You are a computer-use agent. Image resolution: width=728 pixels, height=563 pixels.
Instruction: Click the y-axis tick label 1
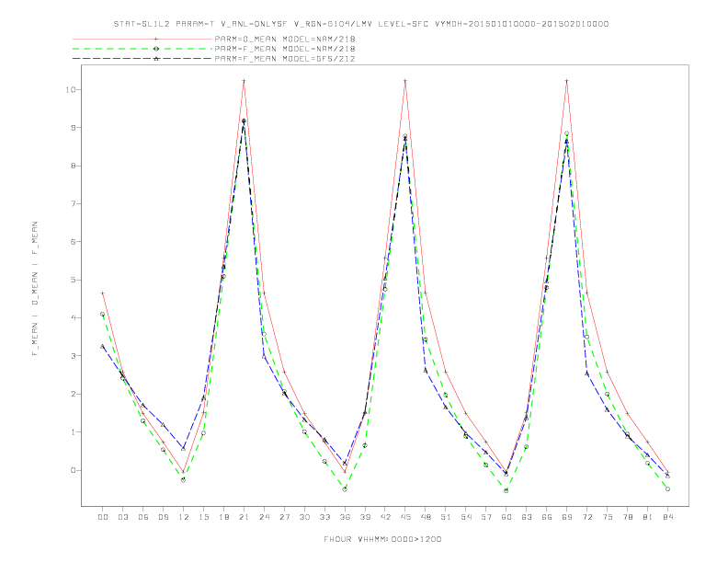pyautogui.click(x=74, y=432)
